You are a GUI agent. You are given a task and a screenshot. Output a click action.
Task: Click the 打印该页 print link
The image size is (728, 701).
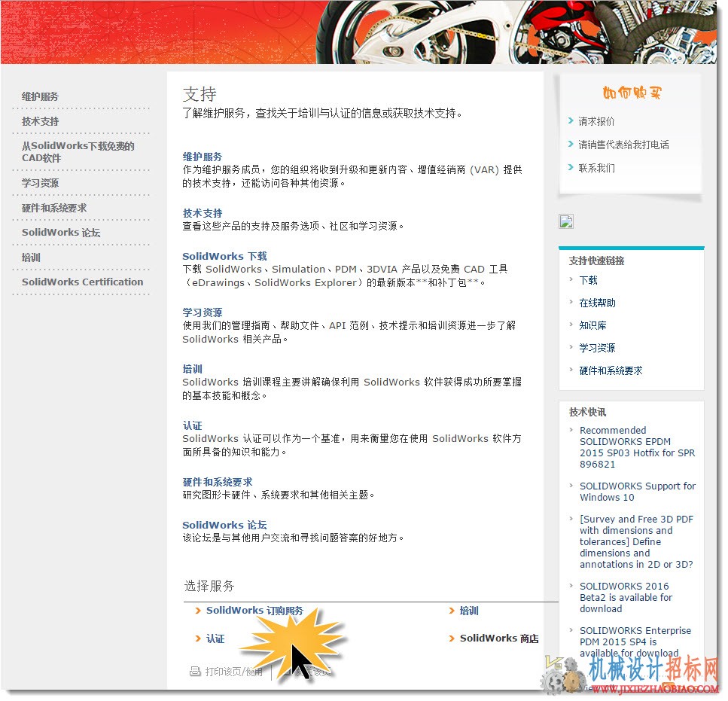[233, 672]
